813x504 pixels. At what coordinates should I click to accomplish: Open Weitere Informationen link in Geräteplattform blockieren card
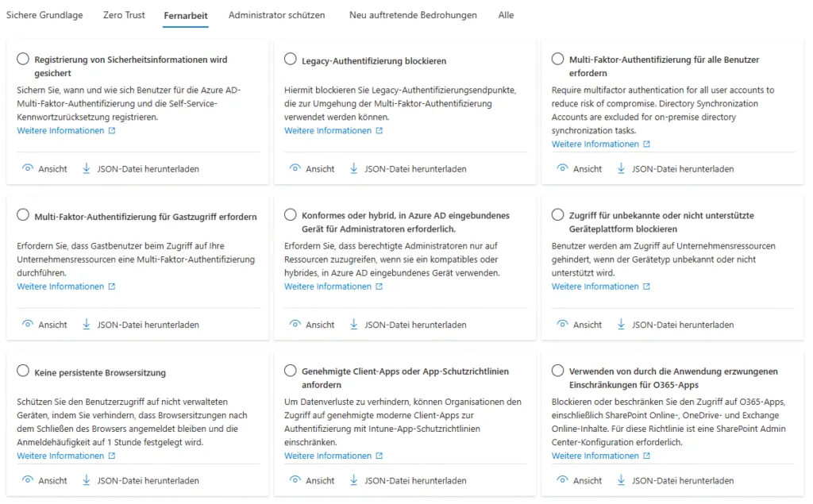(595, 287)
